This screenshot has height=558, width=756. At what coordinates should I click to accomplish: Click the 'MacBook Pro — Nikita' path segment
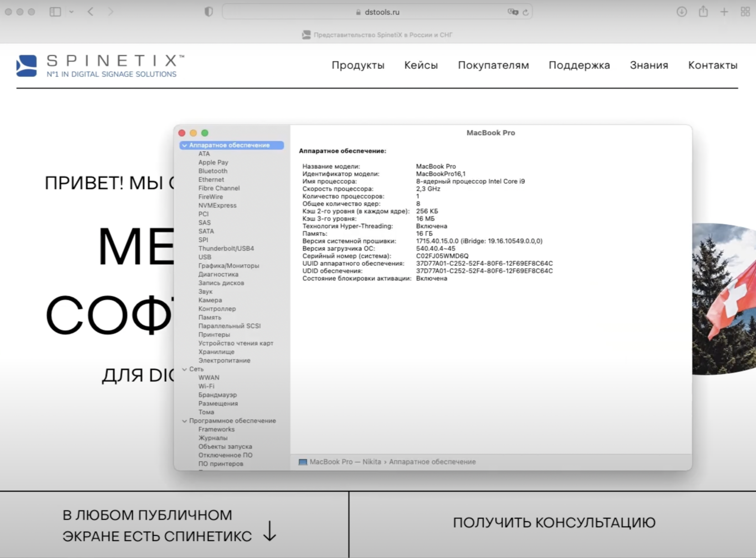tap(345, 462)
